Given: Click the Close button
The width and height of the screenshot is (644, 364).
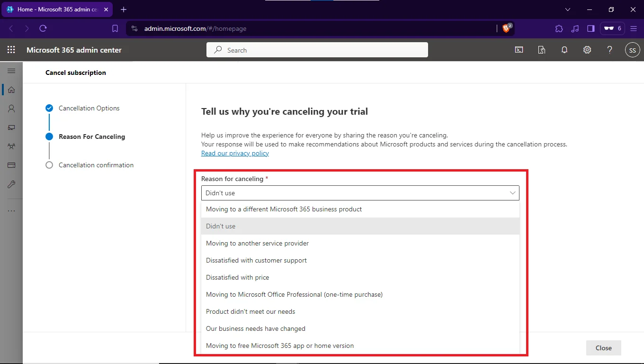Looking at the screenshot, I should (x=604, y=348).
